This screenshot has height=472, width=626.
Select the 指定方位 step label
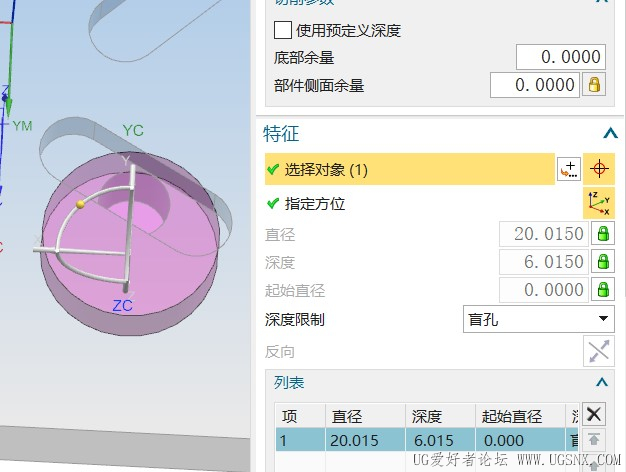click(x=315, y=204)
